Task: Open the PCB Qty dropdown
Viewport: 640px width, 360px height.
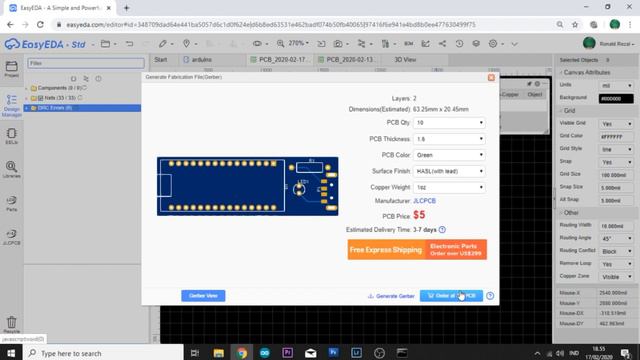Action: 449,122
